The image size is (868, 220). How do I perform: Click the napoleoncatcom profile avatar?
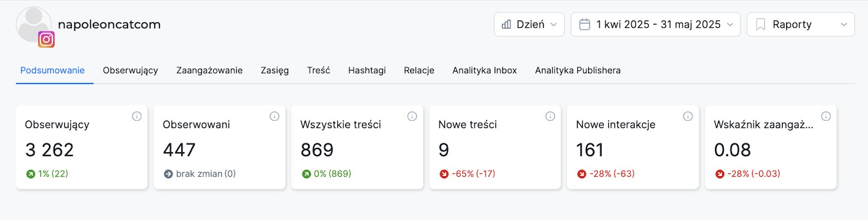[34, 24]
